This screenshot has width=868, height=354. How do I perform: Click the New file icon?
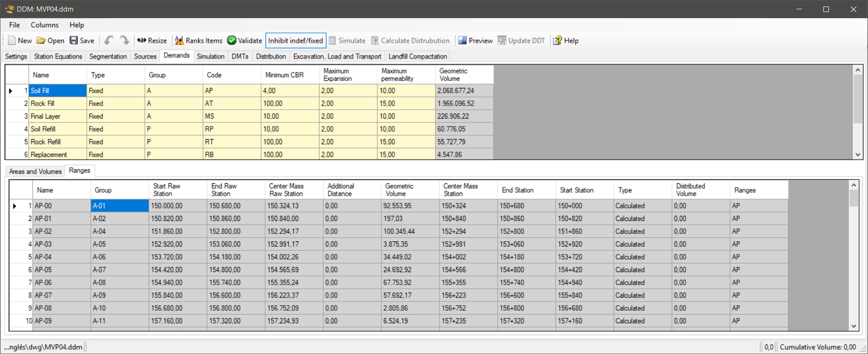[12, 41]
